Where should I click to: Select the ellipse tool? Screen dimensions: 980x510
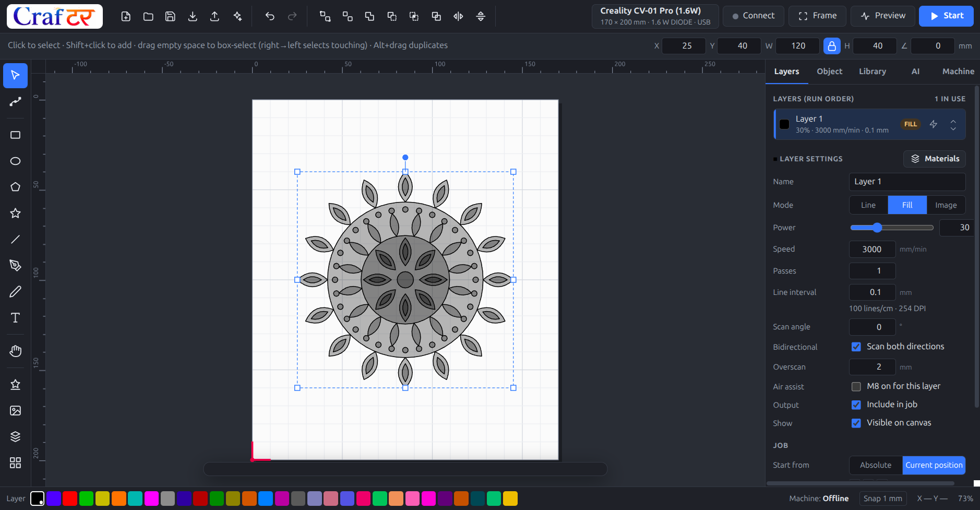click(16, 161)
